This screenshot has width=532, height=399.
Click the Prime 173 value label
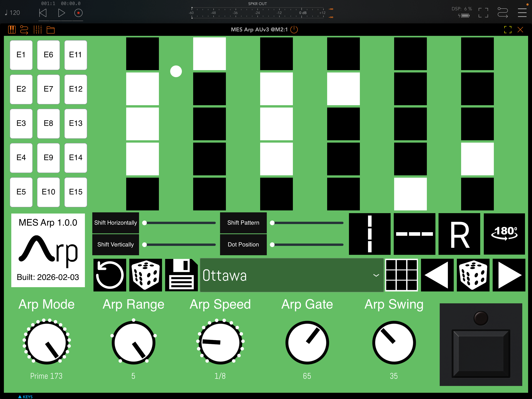[x=46, y=376]
